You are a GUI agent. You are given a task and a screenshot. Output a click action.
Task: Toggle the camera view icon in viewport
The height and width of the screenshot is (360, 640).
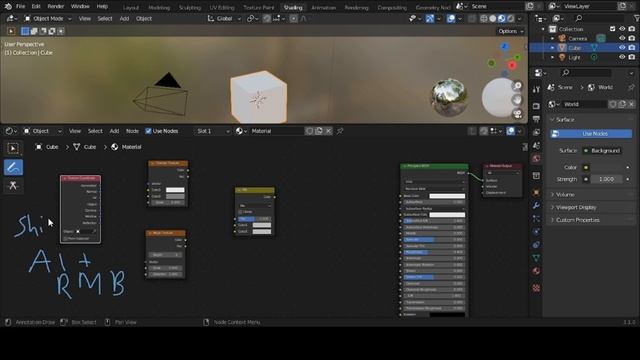pyautogui.click(x=518, y=114)
